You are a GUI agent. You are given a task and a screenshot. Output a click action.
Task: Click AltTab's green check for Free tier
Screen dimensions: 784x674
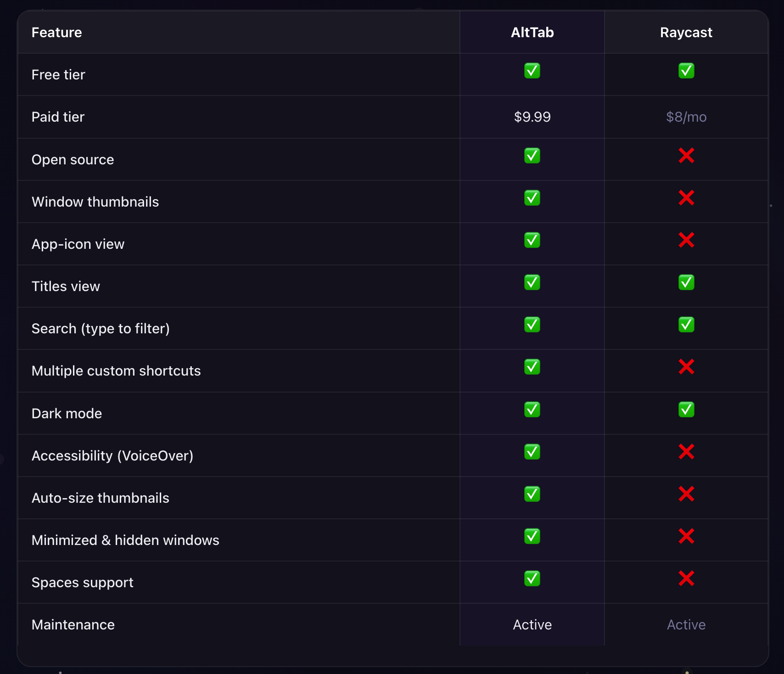pos(532,71)
